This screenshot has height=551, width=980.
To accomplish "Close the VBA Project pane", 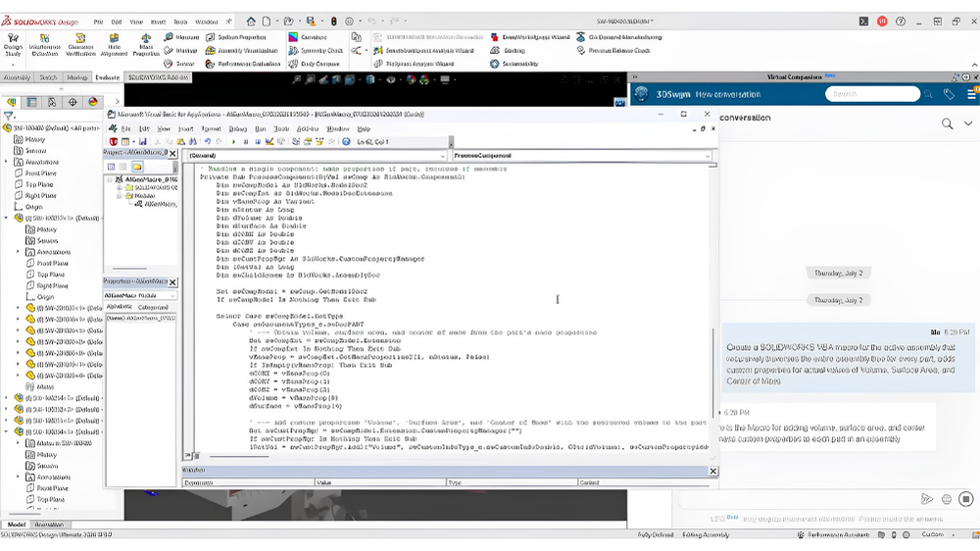I will tap(172, 153).
